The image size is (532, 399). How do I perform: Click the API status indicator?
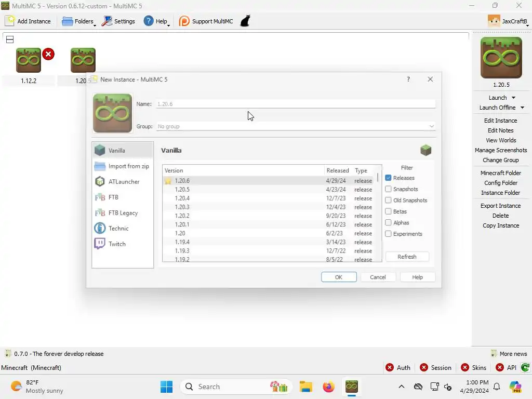(506, 367)
